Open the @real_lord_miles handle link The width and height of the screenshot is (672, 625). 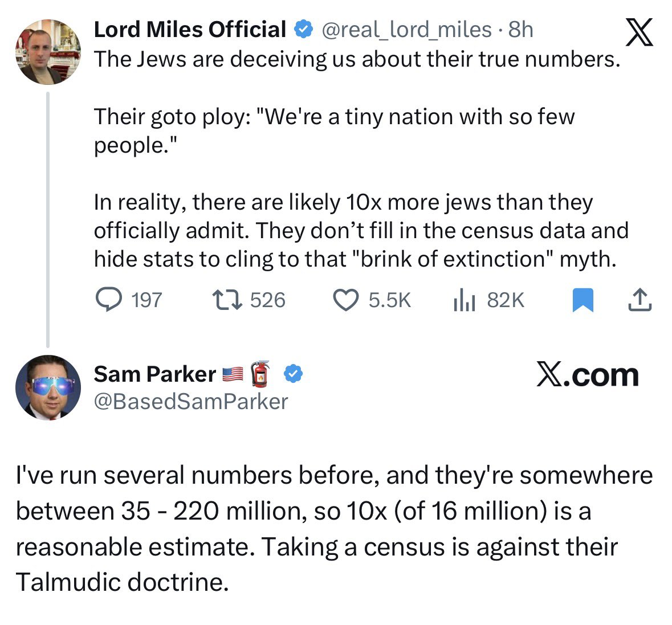tap(407, 29)
